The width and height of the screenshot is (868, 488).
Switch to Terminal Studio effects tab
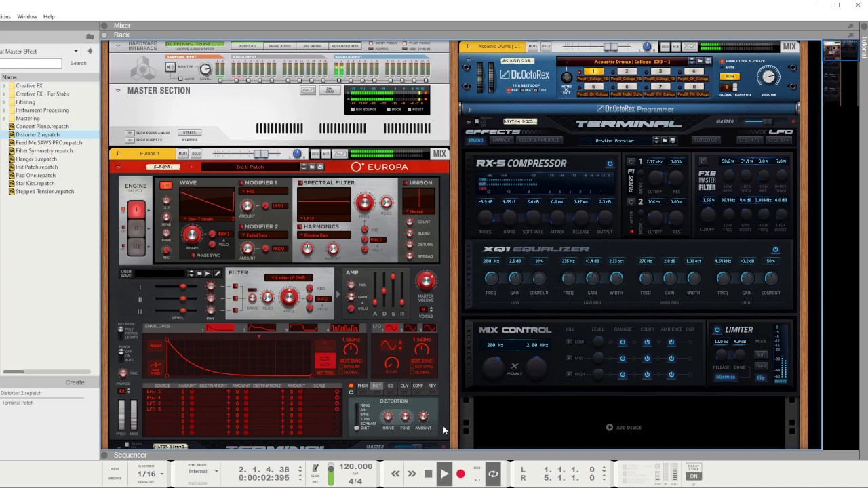(x=476, y=140)
